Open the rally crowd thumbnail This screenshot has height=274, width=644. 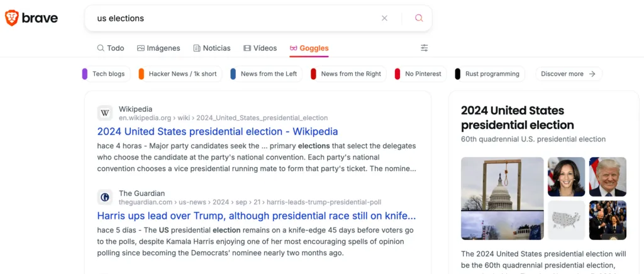click(x=608, y=220)
